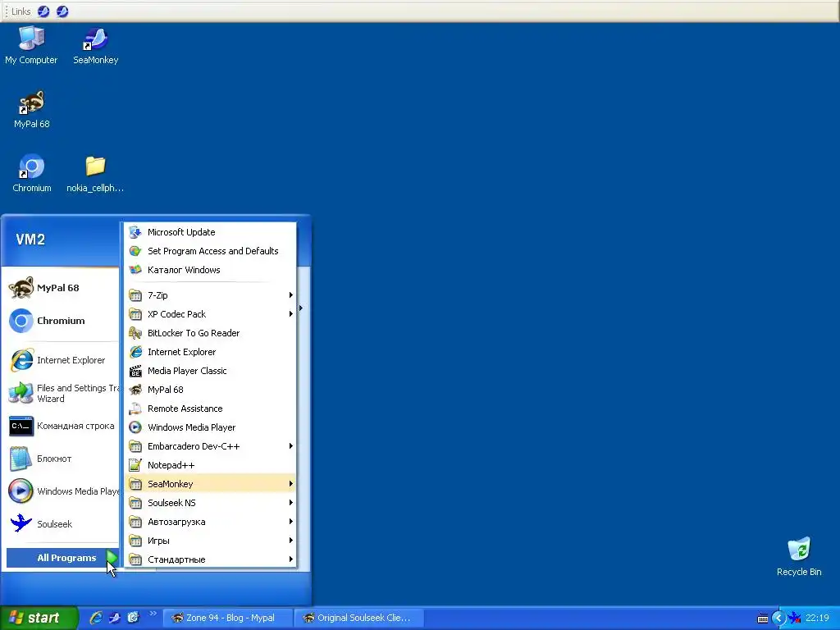
Task: Open Каталог Windows entry
Action: (x=211, y=269)
